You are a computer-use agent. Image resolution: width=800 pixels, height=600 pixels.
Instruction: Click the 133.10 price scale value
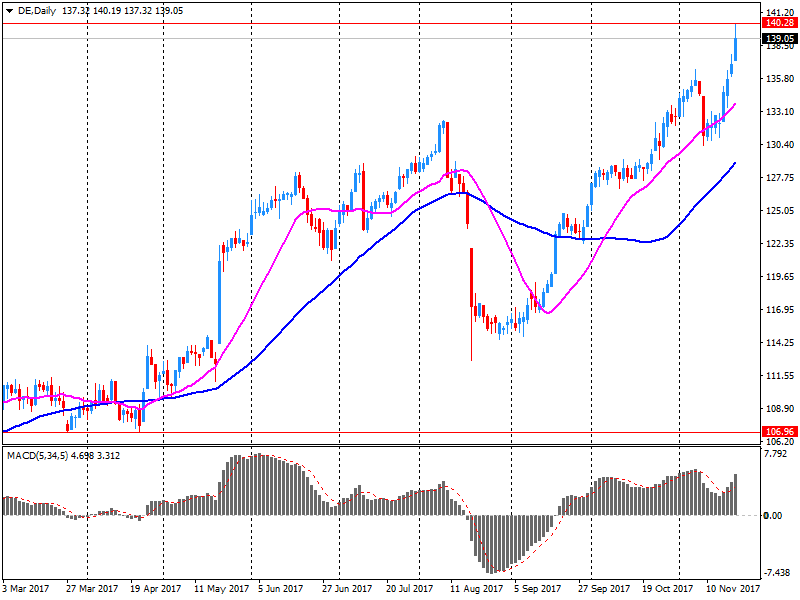(780, 112)
